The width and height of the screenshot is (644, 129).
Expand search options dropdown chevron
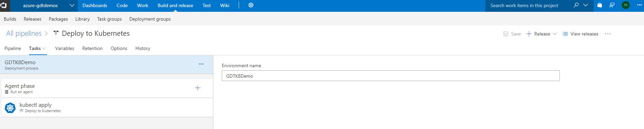tap(586, 5)
